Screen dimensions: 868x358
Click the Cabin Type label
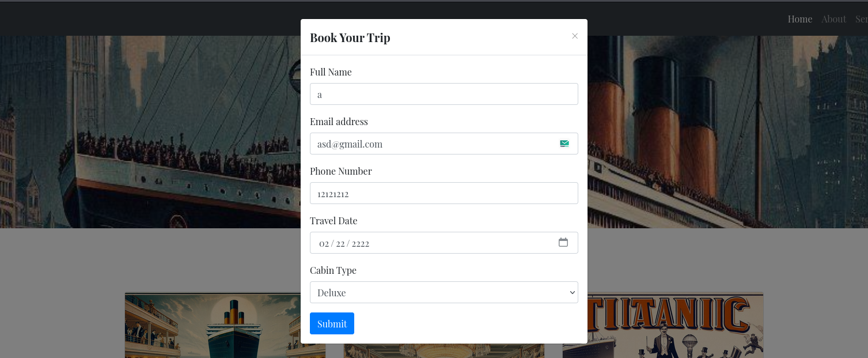[x=333, y=270]
